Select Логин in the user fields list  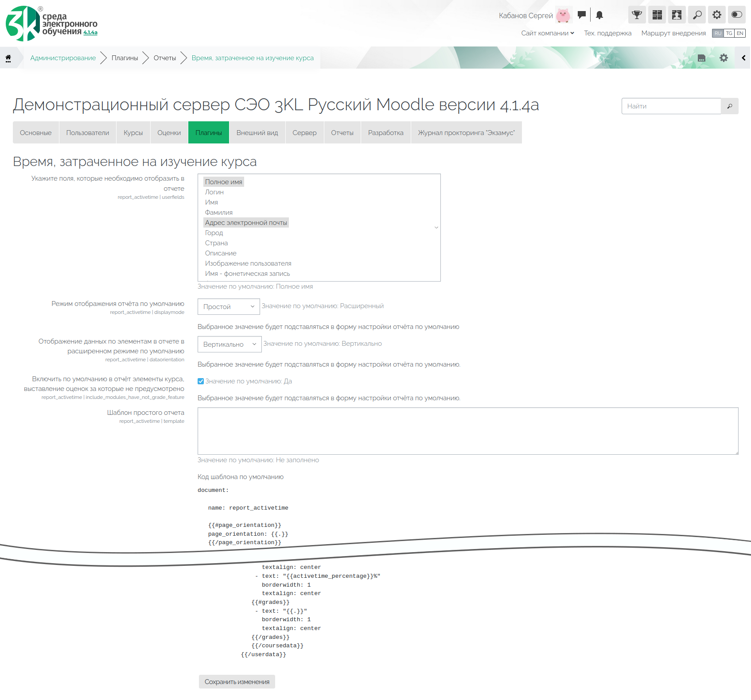tap(214, 192)
